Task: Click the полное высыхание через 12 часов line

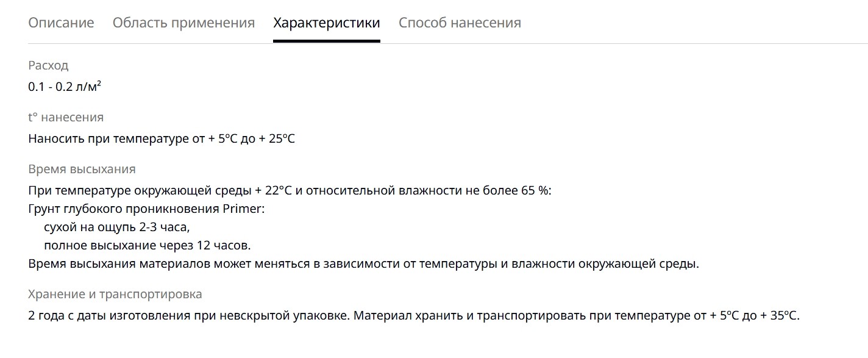Action: coord(148,246)
